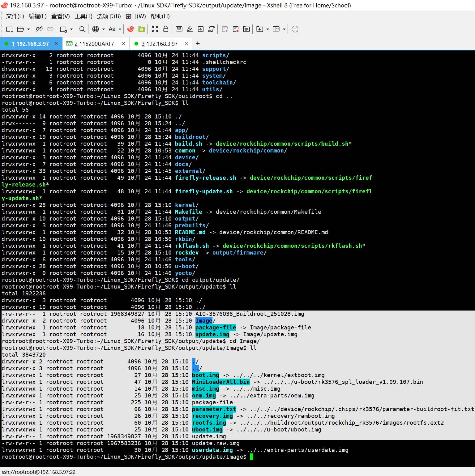Click the update.raw.img file name
The width and height of the screenshot is (475, 476).
(216, 443)
